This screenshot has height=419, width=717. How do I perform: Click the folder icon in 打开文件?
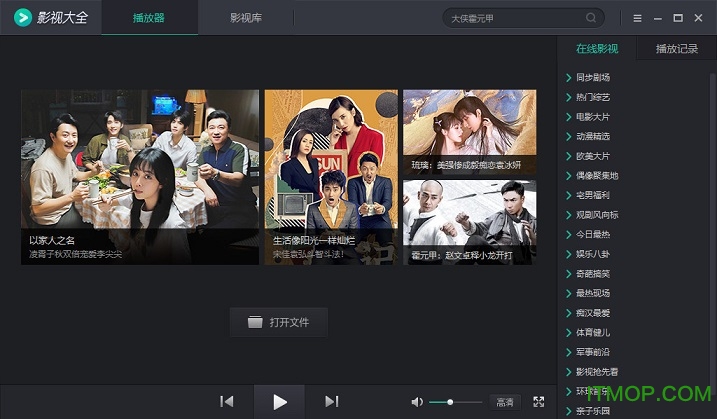tap(255, 322)
